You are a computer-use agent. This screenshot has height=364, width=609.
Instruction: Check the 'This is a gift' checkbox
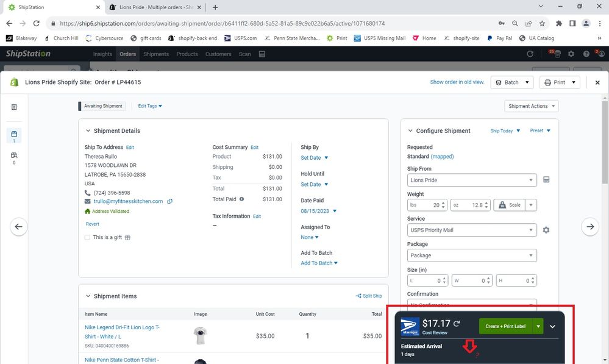[x=88, y=237]
